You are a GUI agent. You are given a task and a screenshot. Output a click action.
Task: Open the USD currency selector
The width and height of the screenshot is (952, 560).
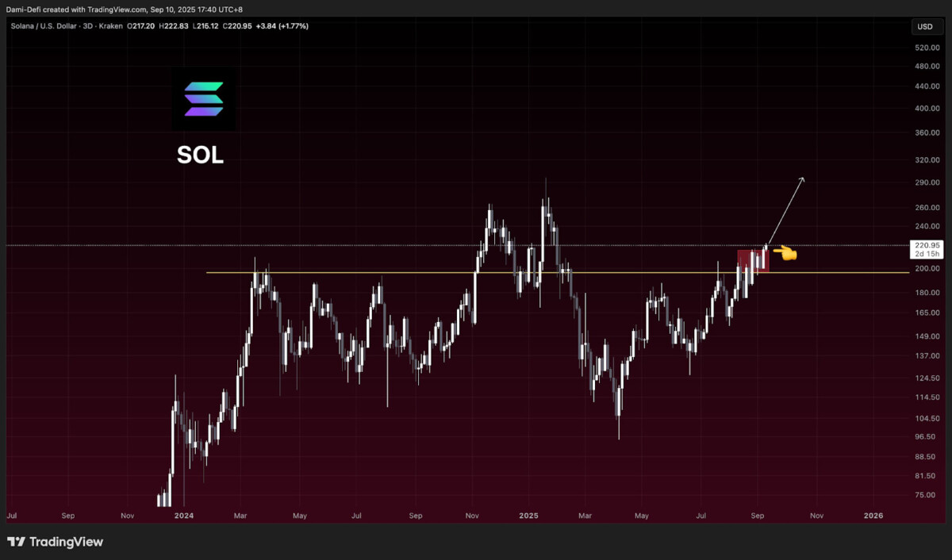pyautogui.click(x=924, y=26)
